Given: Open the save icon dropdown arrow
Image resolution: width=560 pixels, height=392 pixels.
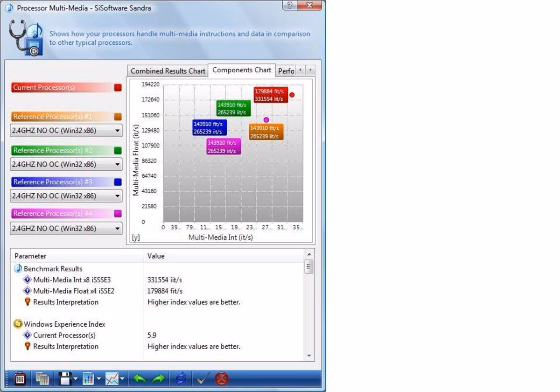Looking at the screenshot, I should click(76, 379).
